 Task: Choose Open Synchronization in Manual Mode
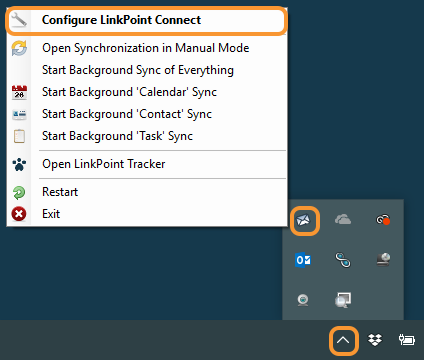pos(147,48)
